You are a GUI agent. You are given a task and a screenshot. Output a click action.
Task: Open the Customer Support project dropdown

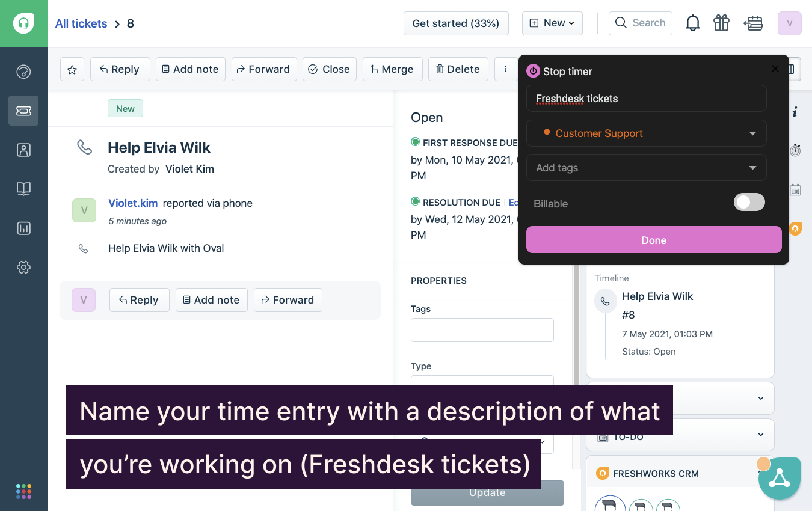click(646, 133)
